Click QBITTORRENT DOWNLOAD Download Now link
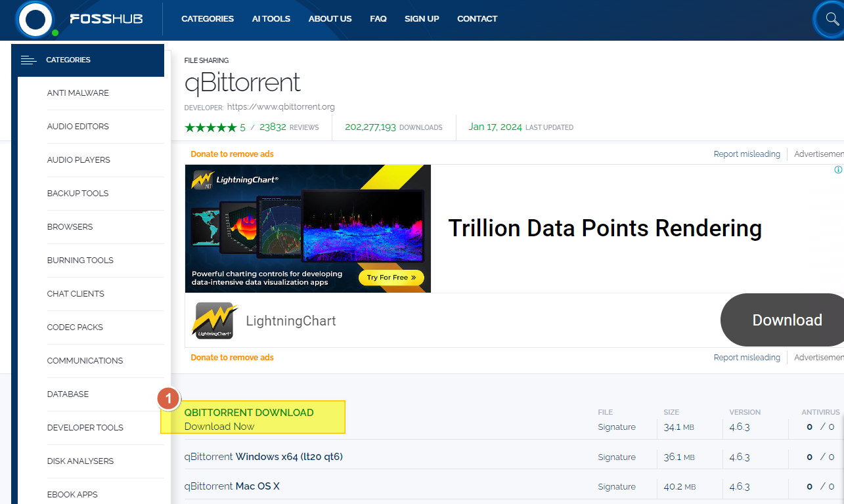 point(249,419)
